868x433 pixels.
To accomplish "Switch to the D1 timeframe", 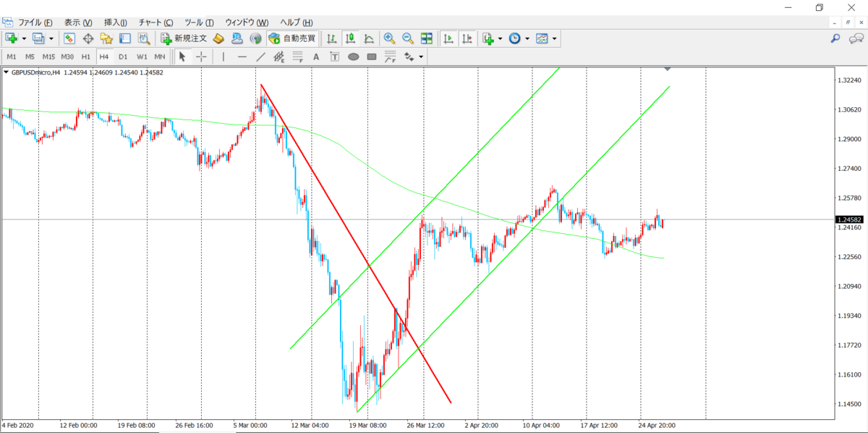I will (123, 56).
